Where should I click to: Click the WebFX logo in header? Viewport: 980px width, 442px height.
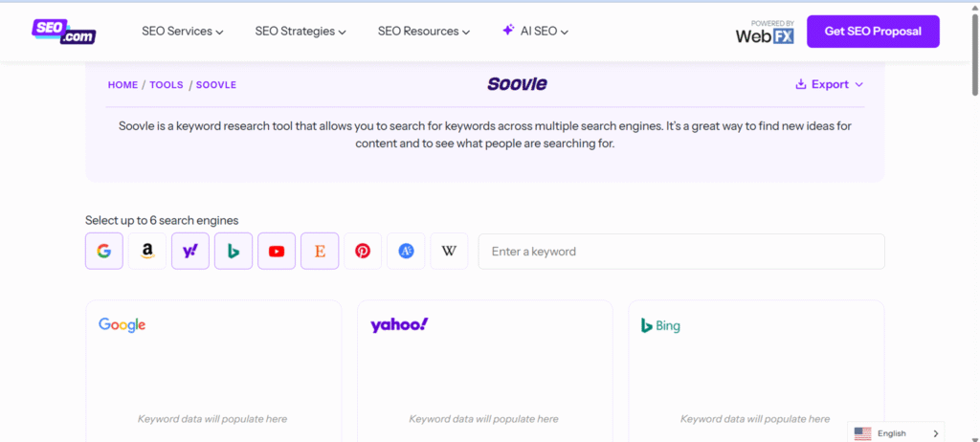coord(765,32)
